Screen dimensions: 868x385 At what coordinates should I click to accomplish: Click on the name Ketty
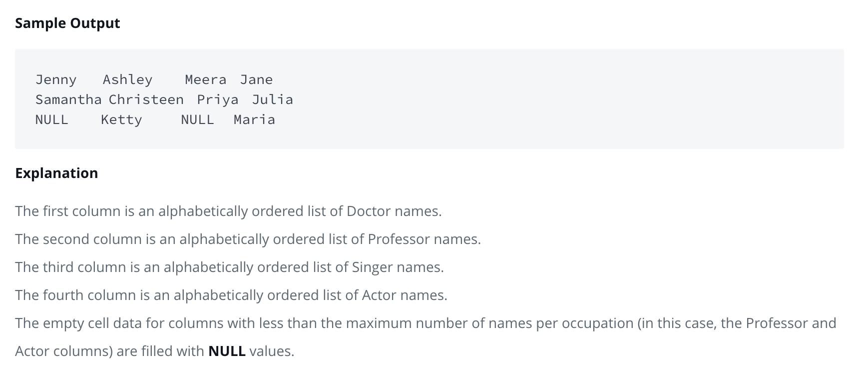121,119
